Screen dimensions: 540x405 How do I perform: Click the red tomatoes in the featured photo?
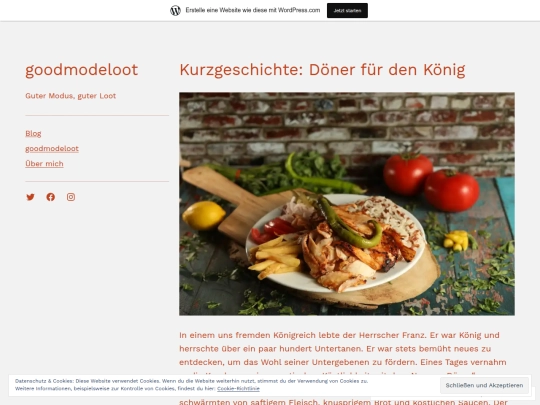pos(431,183)
